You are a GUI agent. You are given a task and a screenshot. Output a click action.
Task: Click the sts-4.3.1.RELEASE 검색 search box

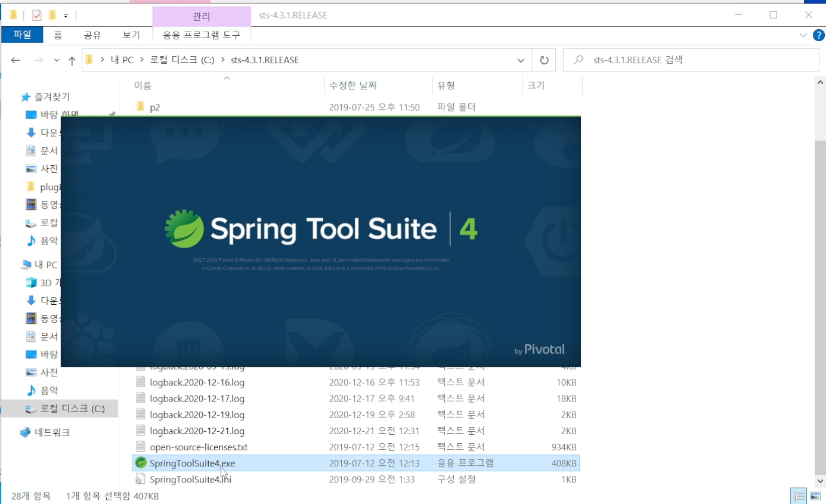(x=691, y=60)
